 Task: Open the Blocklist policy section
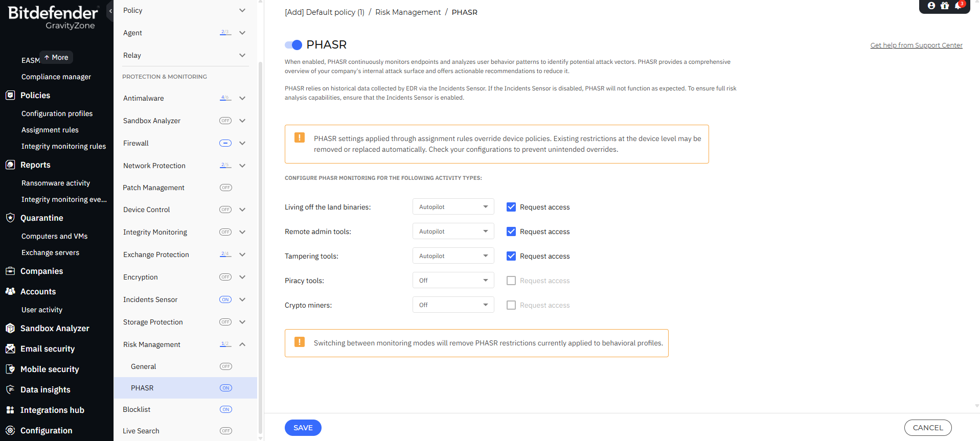[x=137, y=409]
